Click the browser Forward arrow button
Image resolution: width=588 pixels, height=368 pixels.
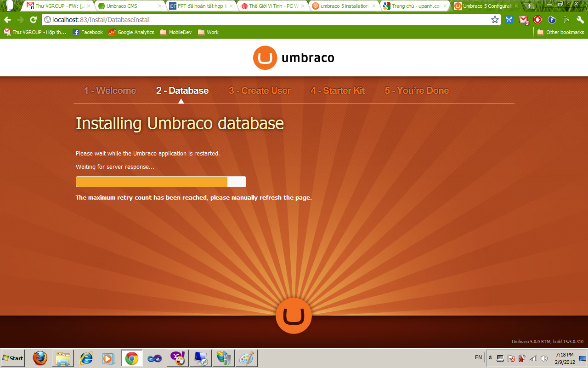coord(20,20)
